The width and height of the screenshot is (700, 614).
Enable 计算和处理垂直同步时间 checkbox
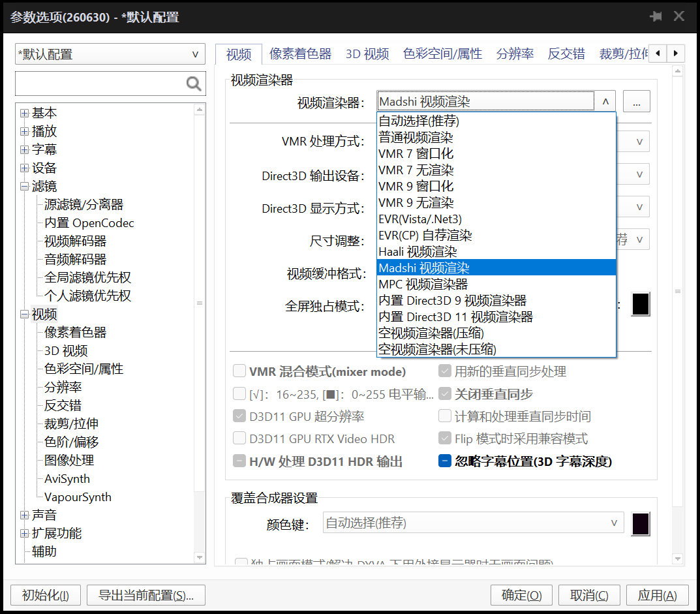tap(445, 416)
